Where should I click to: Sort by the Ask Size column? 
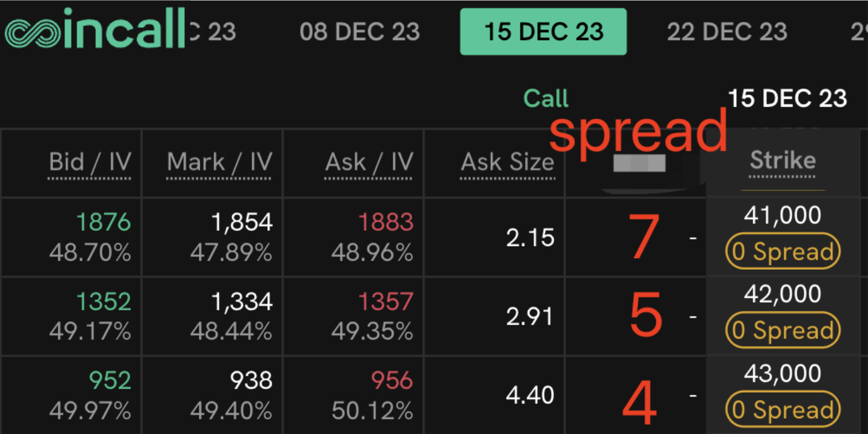point(508,162)
